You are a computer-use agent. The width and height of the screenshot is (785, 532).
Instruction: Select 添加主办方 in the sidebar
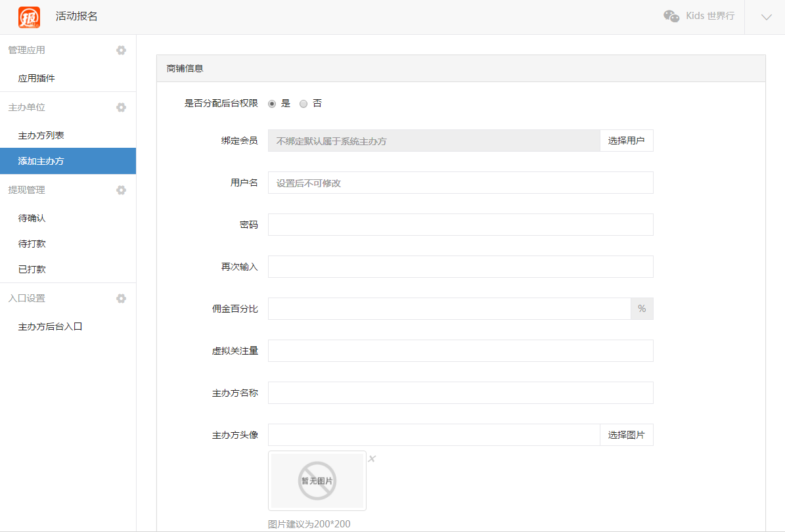tap(68, 161)
